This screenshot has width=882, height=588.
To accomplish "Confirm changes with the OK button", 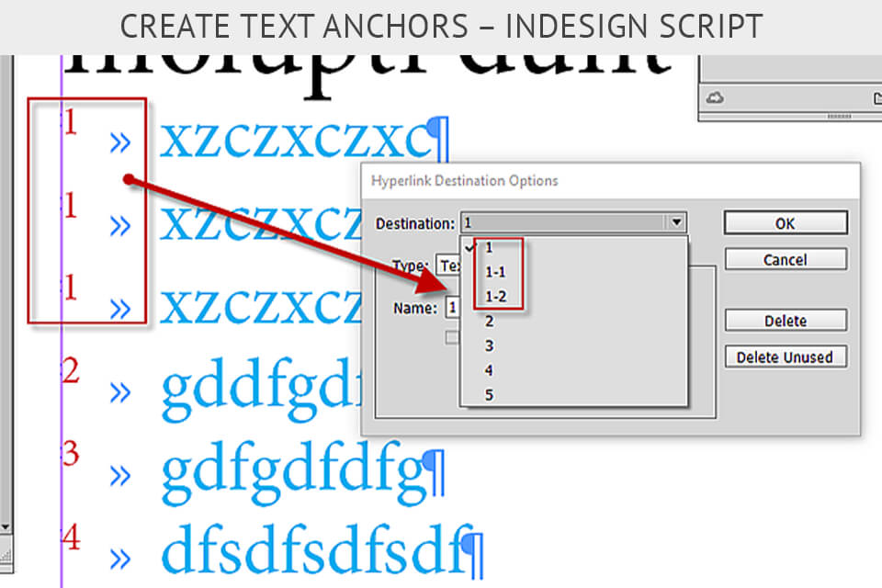I will 786,222.
